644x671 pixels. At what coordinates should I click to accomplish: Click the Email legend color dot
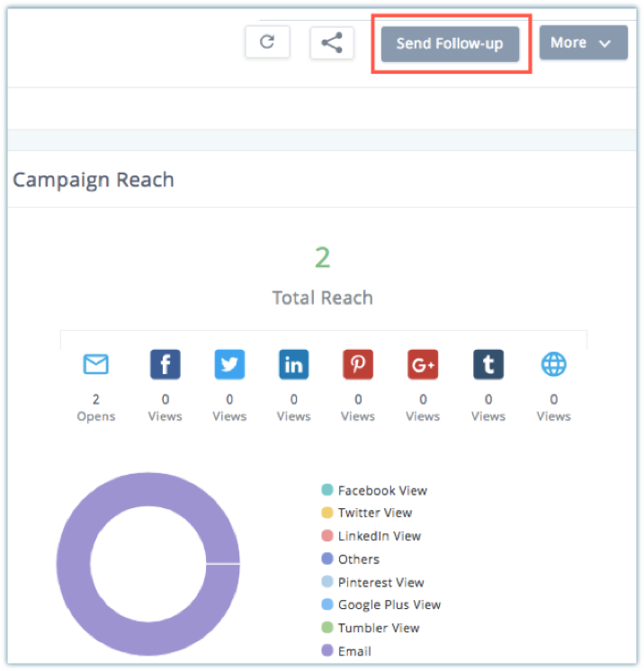[x=327, y=651]
